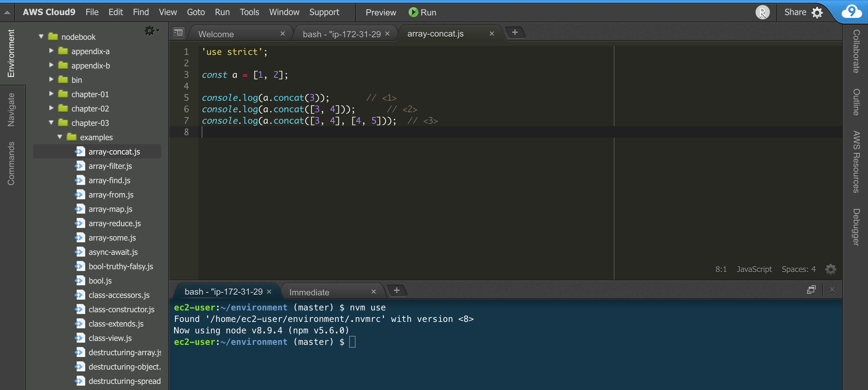
Task: Click the Share button
Action: tap(795, 12)
